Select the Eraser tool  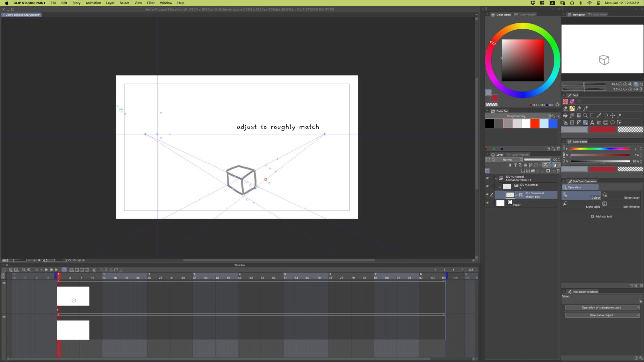(565, 109)
